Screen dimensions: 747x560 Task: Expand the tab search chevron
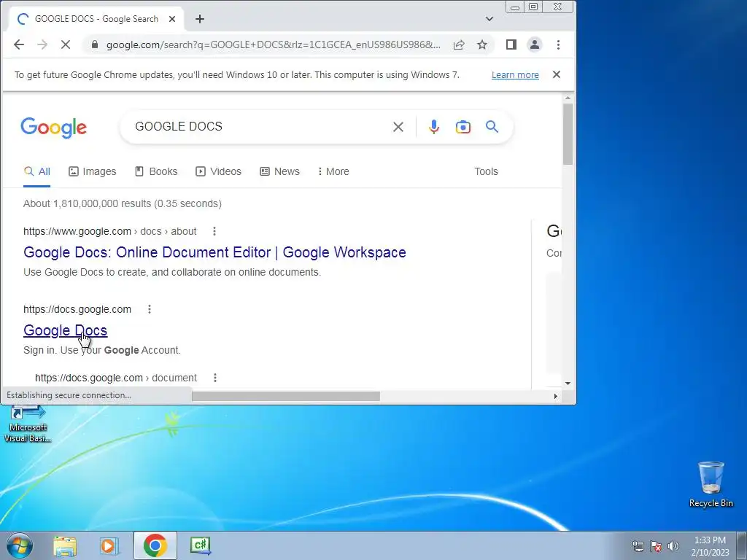489,19
